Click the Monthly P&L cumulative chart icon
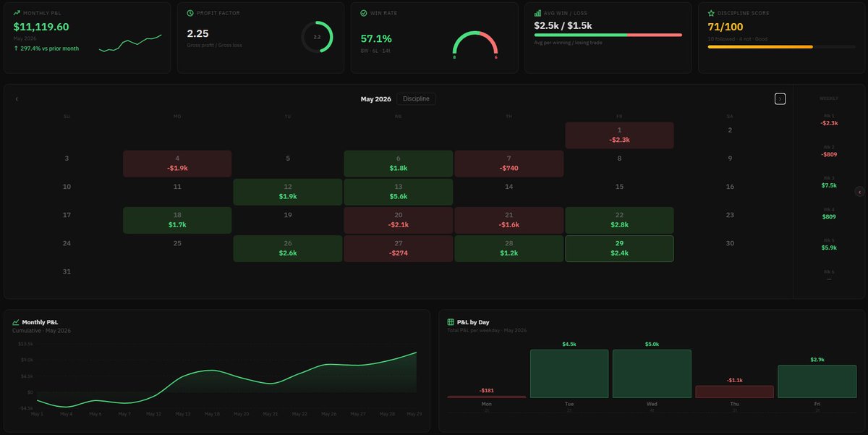 (x=16, y=322)
